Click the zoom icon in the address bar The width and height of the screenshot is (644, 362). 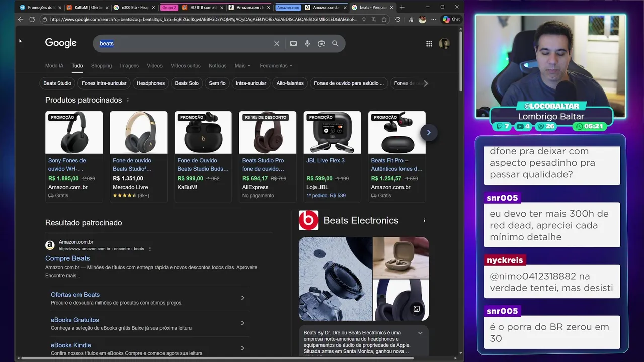point(374,19)
